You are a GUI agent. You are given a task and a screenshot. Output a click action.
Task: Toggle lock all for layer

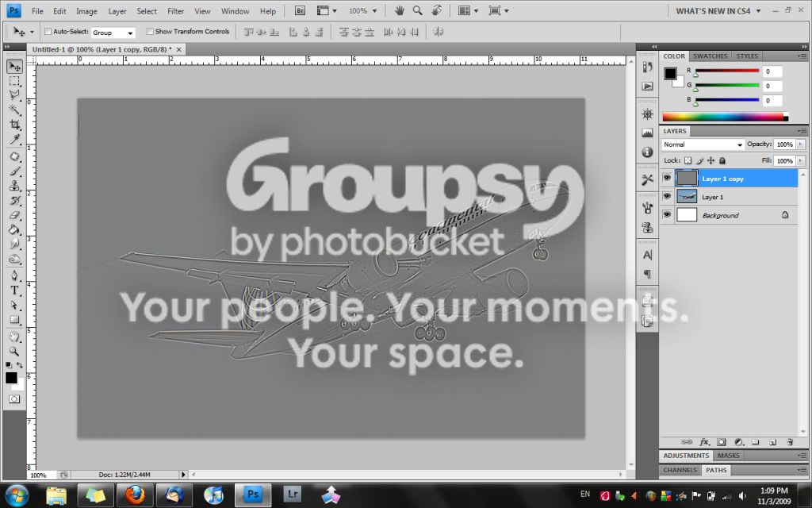722,160
